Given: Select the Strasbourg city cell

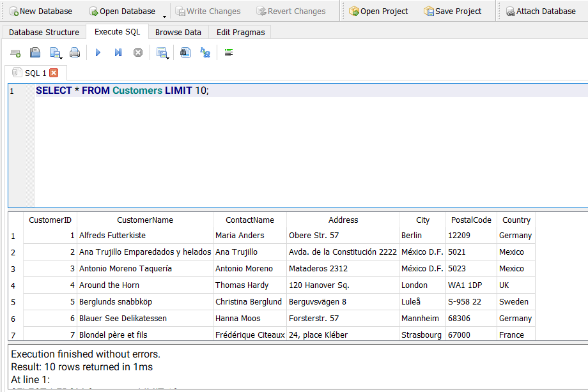Looking at the screenshot, I should pyautogui.click(x=422, y=335).
